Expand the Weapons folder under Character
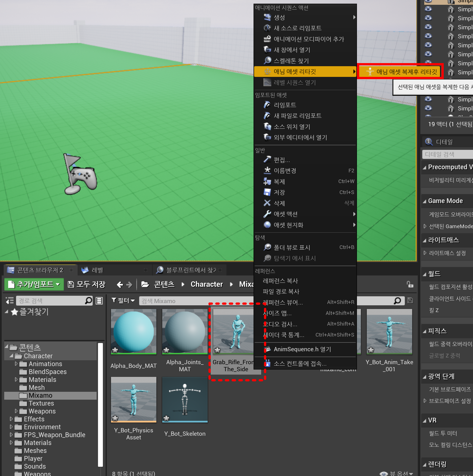The width and height of the screenshot is (473, 476). click(16, 411)
